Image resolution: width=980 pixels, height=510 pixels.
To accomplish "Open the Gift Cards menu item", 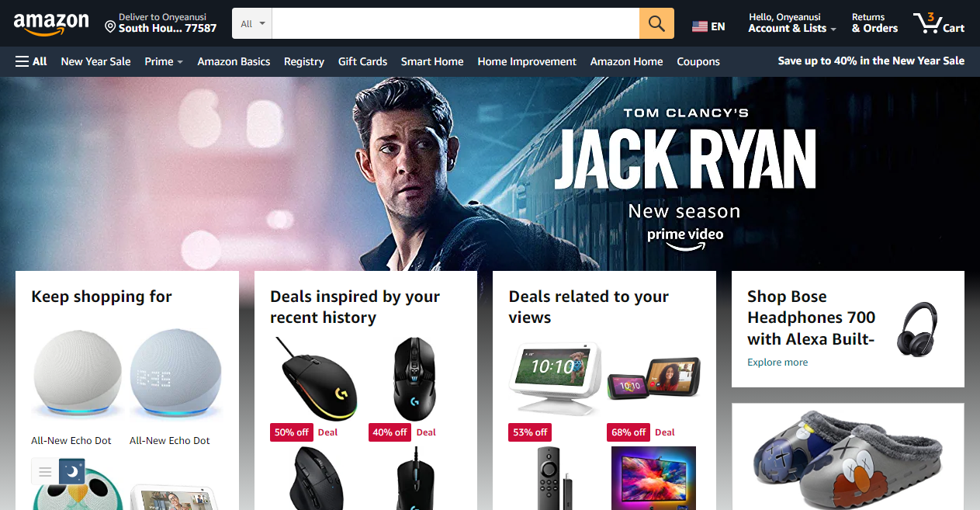I will [362, 61].
